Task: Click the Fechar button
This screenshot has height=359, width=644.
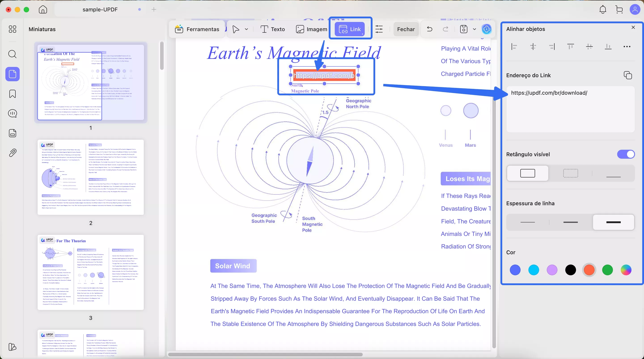Action: pyautogui.click(x=406, y=29)
